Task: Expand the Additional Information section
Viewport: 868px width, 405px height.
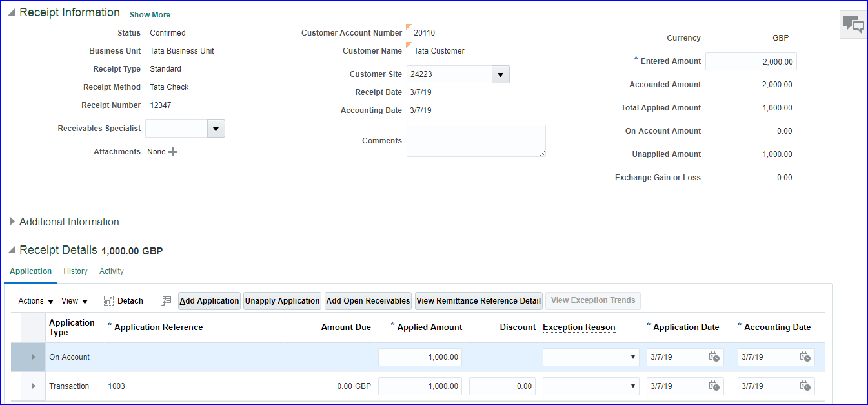Action: point(12,222)
